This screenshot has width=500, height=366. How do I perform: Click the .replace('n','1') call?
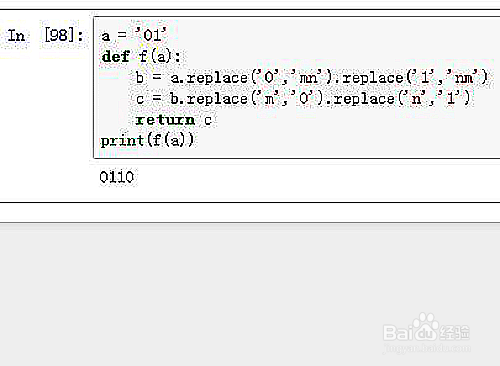coord(398,99)
